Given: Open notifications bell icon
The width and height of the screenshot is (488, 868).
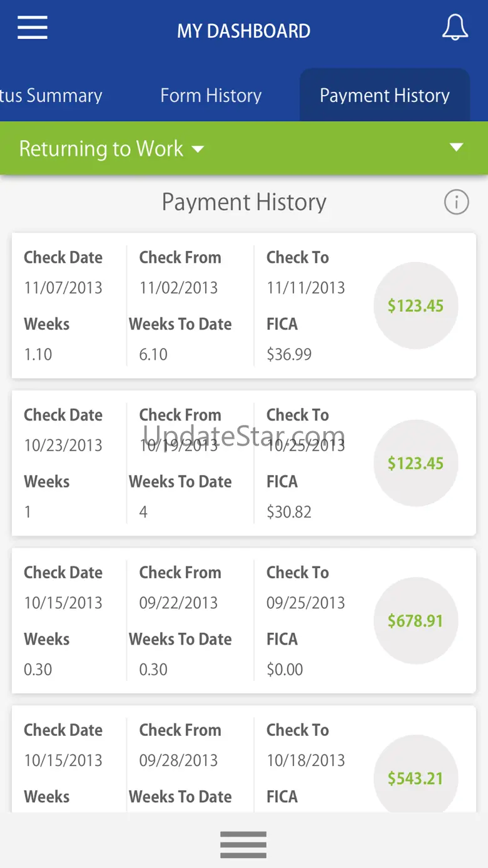Looking at the screenshot, I should [x=455, y=28].
